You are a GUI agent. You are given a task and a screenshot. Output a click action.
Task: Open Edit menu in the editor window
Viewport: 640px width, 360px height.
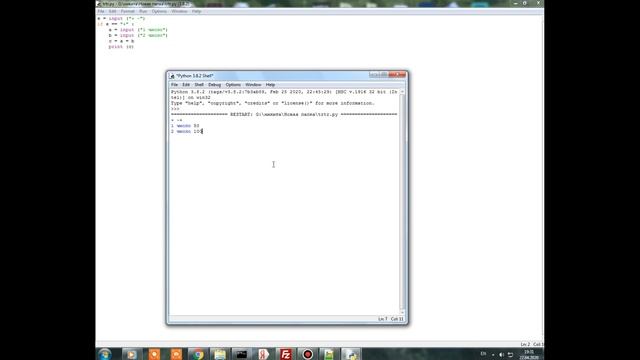pyautogui.click(x=112, y=11)
